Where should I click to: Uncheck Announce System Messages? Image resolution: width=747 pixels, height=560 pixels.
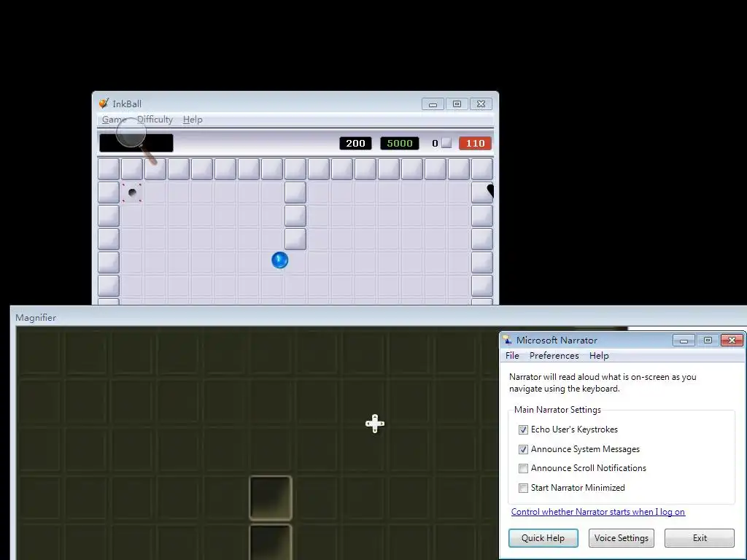pyautogui.click(x=523, y=449)
